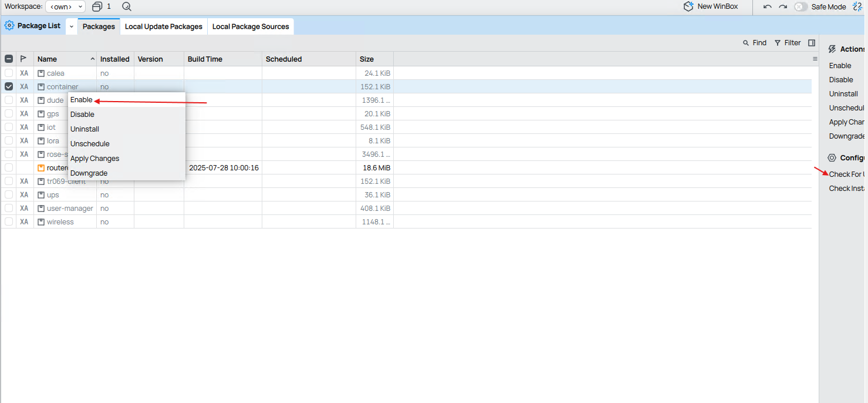Click the New WinBox button

pos(711,6)
